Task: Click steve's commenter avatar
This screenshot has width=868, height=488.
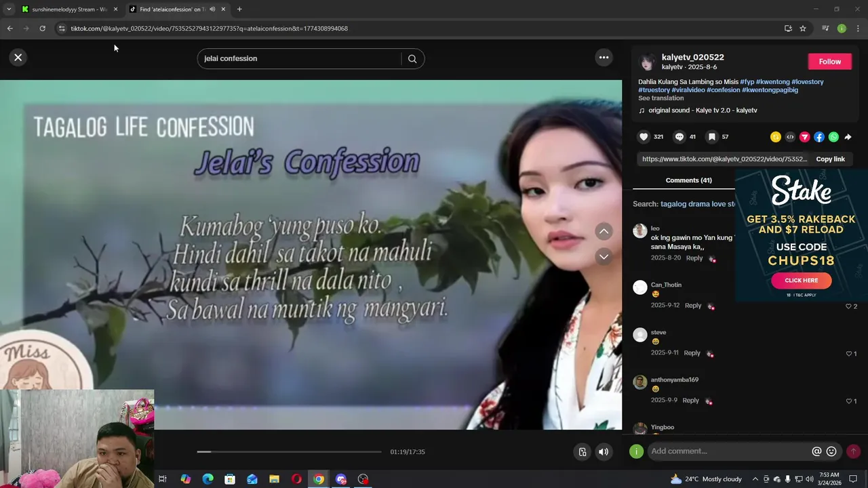Action: (640, 335)
